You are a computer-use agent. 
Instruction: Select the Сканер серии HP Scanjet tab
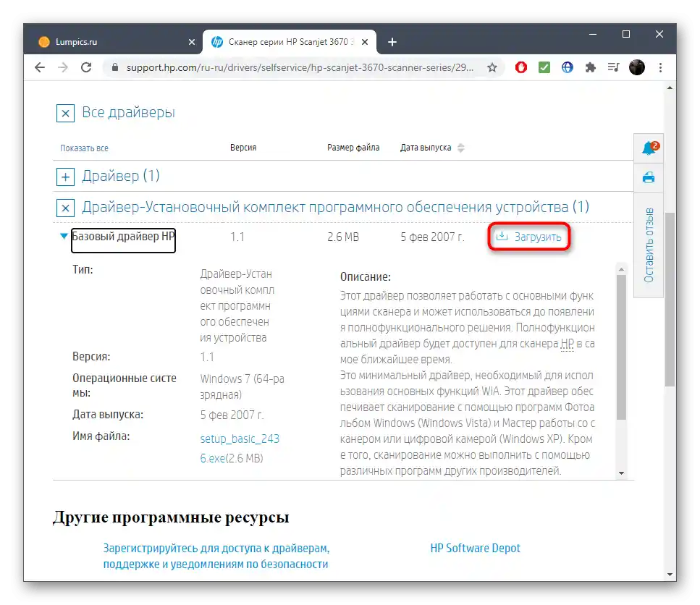tap(288, 42)
